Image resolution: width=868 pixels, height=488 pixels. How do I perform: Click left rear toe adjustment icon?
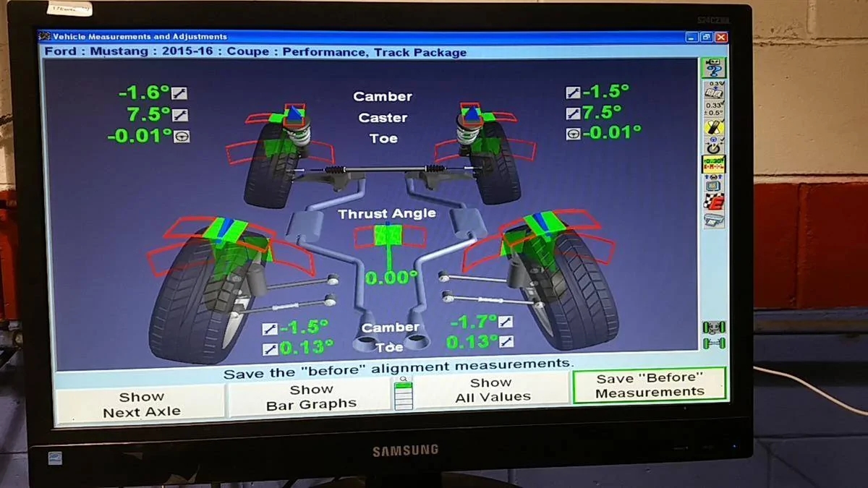270,349
